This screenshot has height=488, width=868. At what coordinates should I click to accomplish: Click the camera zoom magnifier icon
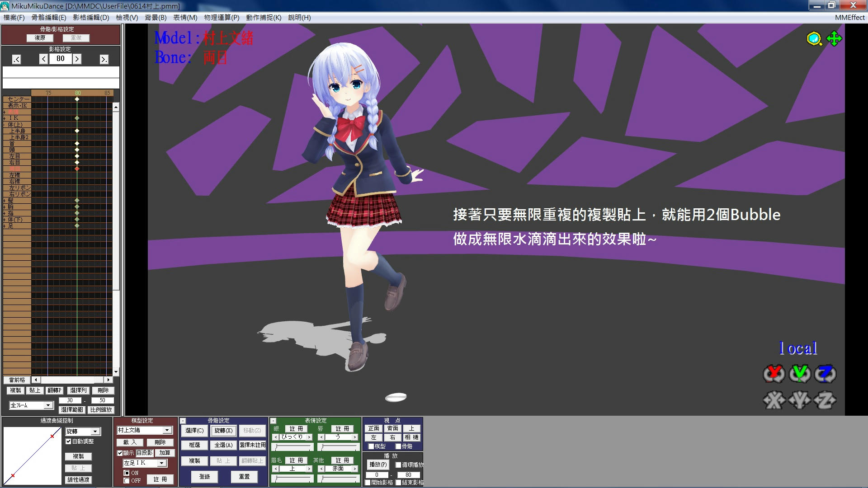814,39
